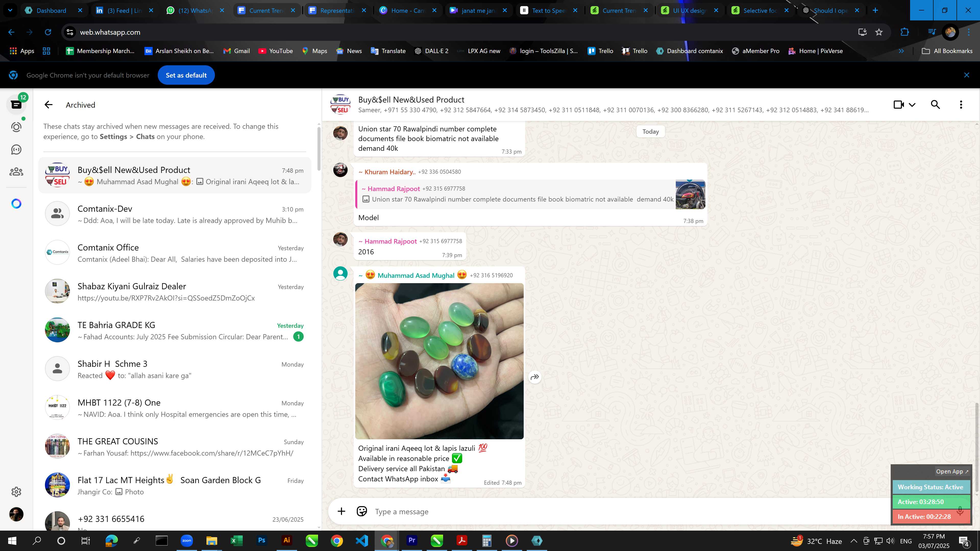Open the Channels icon in sidebar
The width and height of the screenshot is (980, 551).
tap(16, 149)
